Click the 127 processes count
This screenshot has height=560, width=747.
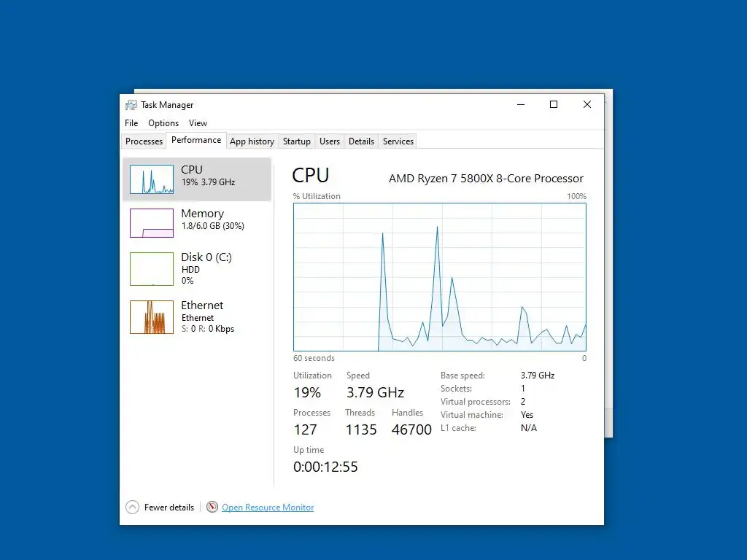coord(306,429)
